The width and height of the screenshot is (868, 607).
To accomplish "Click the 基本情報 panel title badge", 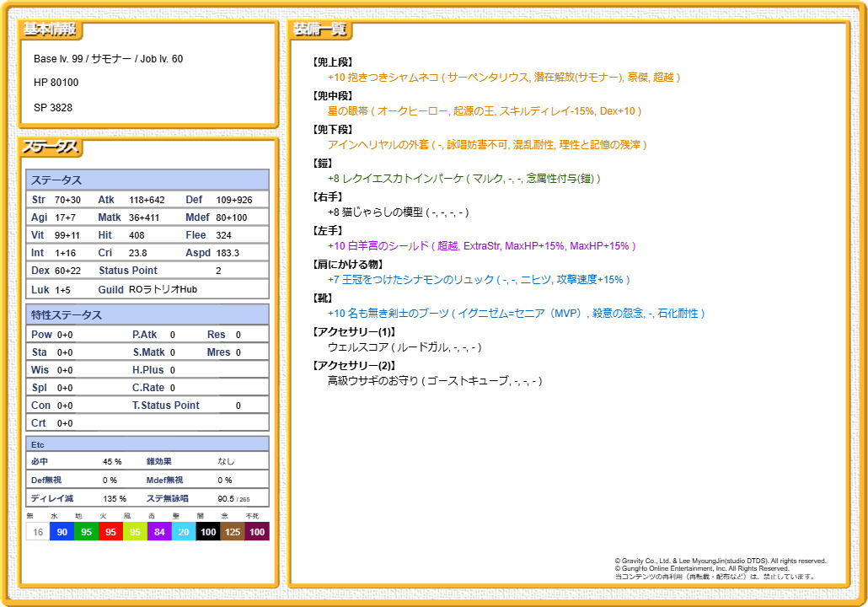I will point(50,30).
